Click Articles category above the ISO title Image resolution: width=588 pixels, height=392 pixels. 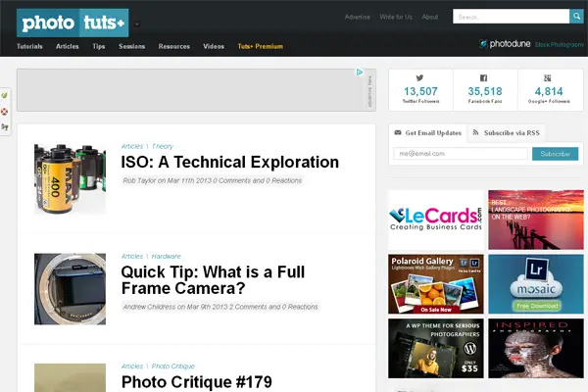pyautogui.click(x=132, y=146)
